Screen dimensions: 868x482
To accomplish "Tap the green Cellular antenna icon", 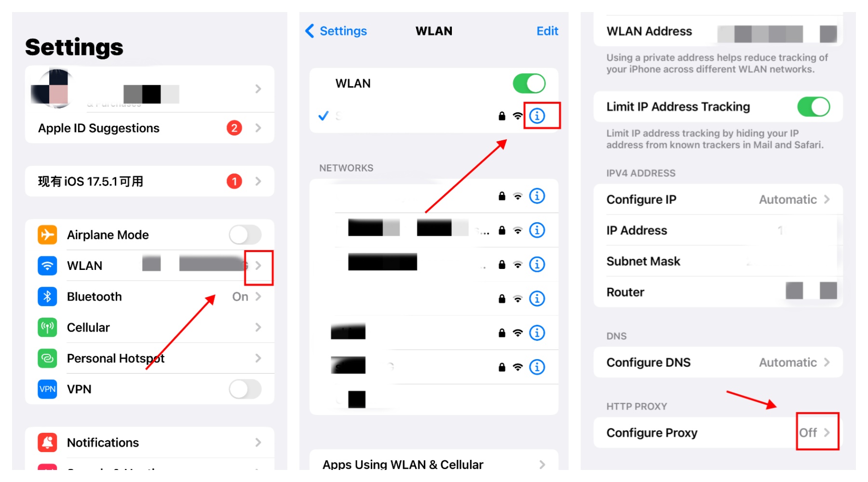I will pyautogui.click(x=47, y=327).
